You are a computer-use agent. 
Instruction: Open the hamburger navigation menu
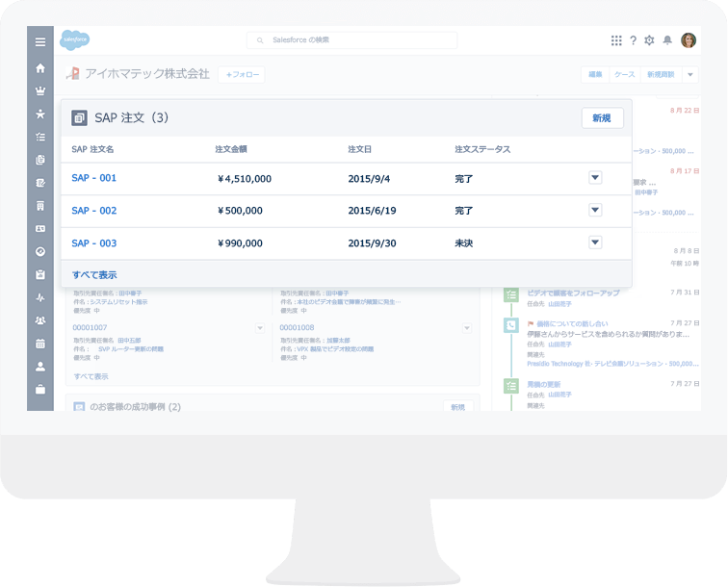(x=40, y=41)
